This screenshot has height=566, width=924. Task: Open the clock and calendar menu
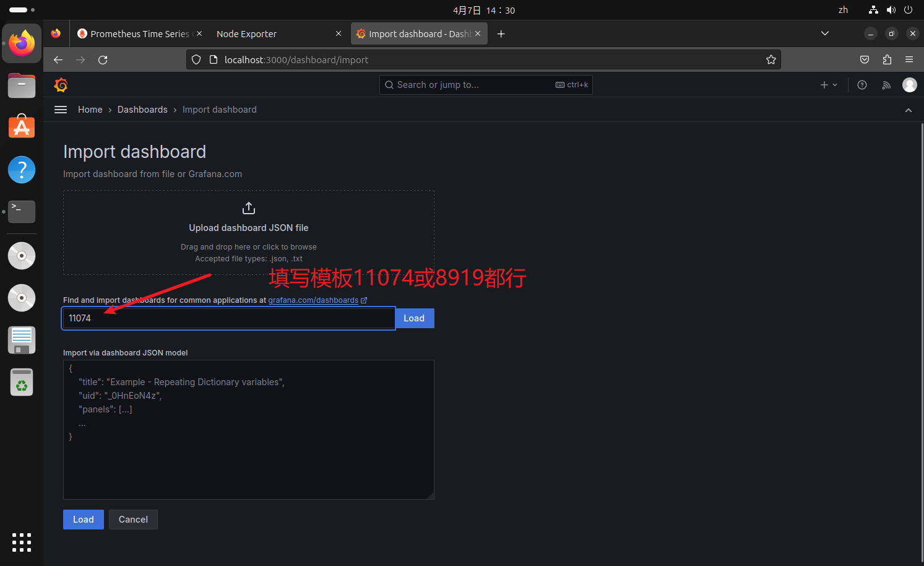click(484, 10)
